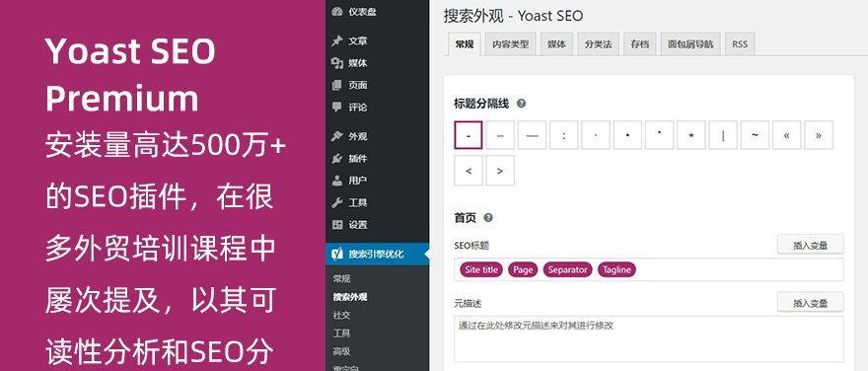The image size is (868, 371).
Task: Select the » title separator
Action: pyautogui.click(x=819, y=135)
